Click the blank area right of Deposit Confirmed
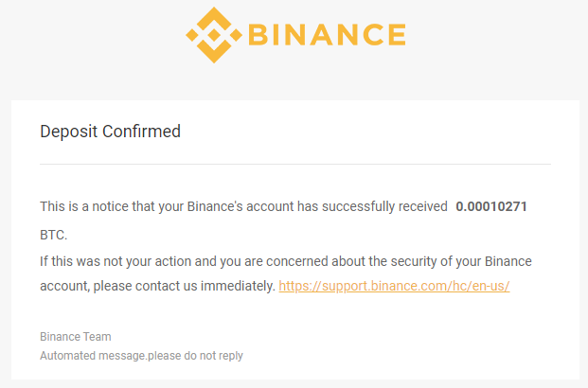Viewport: 588px width, 388px height. pyautogui.click(x=379, y=132)
